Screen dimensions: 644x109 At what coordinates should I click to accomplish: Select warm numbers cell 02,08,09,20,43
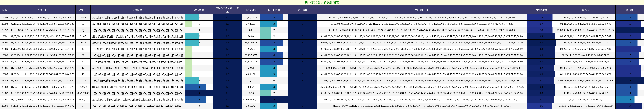tap(251, 99)
